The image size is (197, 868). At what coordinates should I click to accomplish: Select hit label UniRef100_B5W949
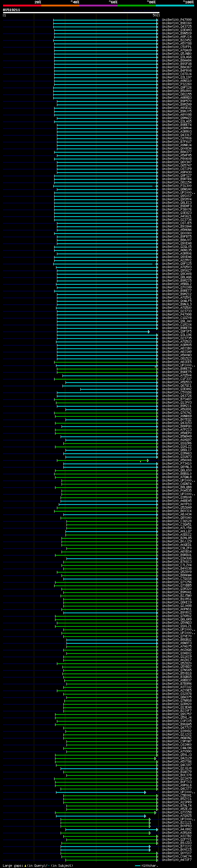177,437
